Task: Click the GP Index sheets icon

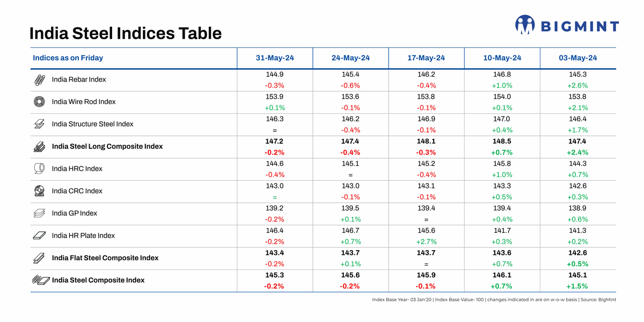Action: pos(40,214)
